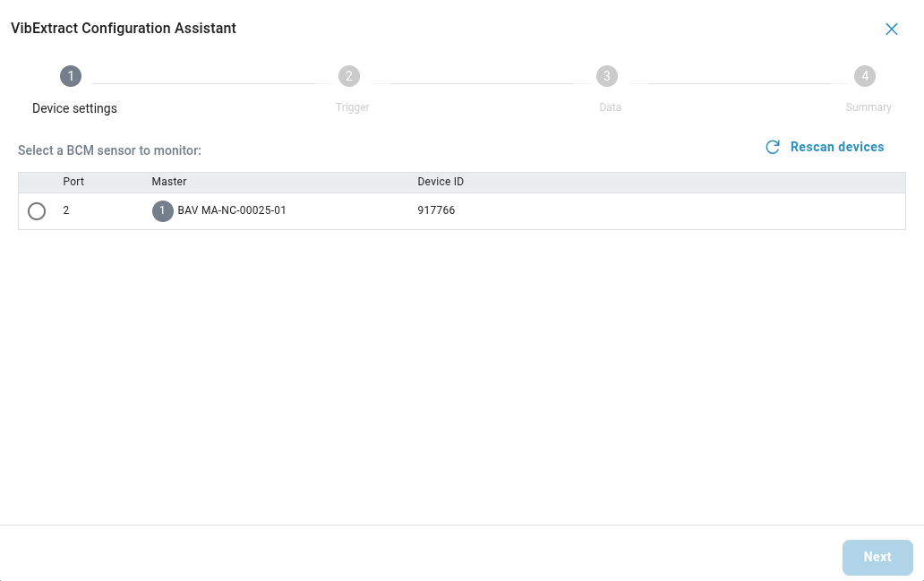Viewport: 924px width, 581px height.
Task: Click the step 3 circle icon
Action: [x=607, y=76]
